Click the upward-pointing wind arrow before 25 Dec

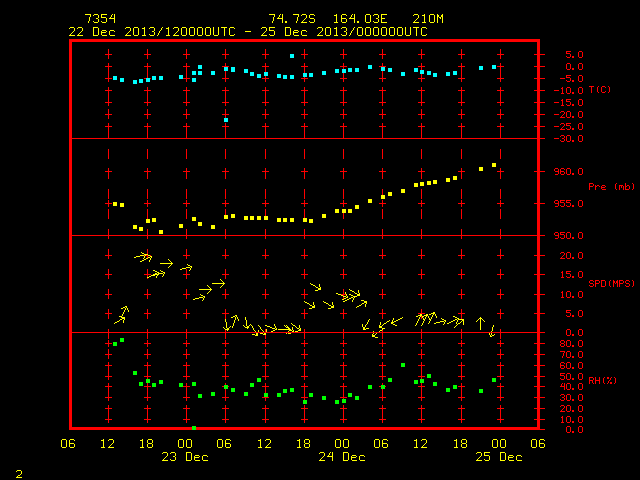coord(480,323)
